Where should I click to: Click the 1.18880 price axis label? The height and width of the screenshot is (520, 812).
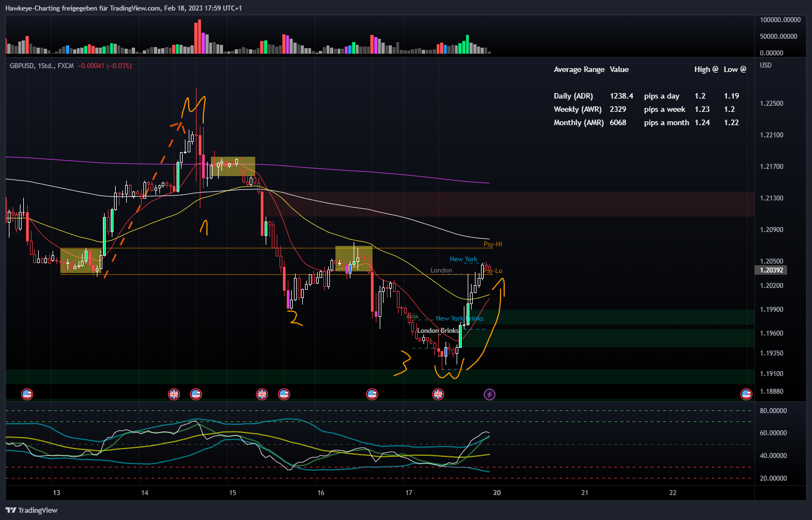tap(772, 392)
